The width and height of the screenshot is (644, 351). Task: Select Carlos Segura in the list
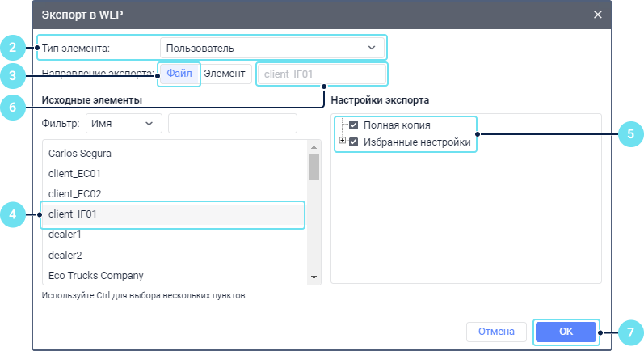tap(80, 153)
